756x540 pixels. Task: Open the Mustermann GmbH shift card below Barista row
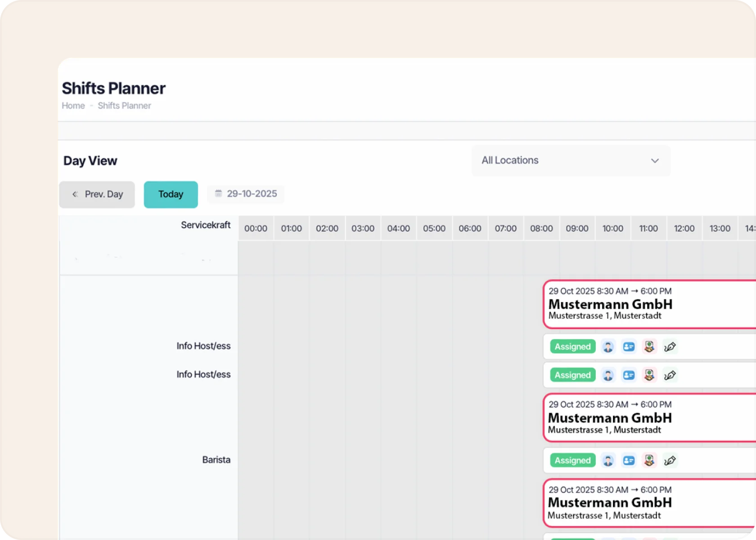[649, 503]
